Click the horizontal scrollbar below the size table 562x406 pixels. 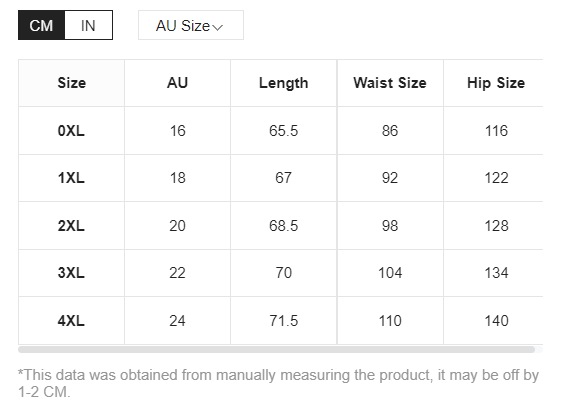click(x=276, y=349)
